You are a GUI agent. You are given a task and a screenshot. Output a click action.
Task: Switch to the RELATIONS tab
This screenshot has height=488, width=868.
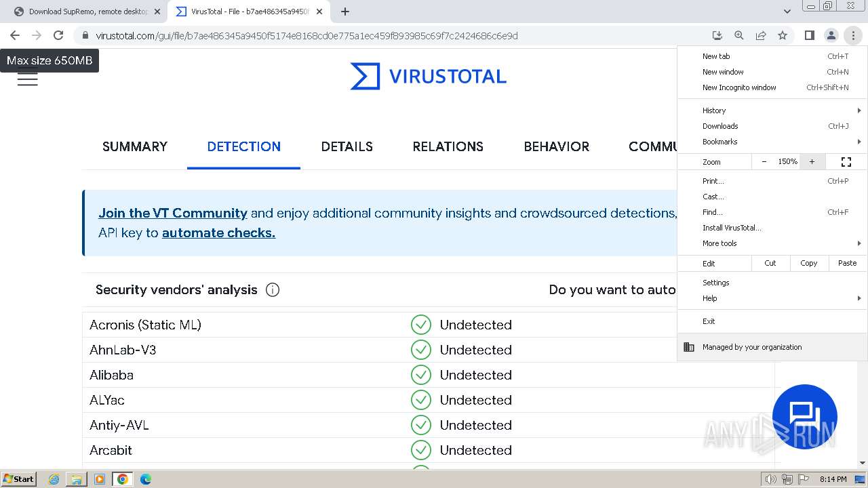(448, 146)
